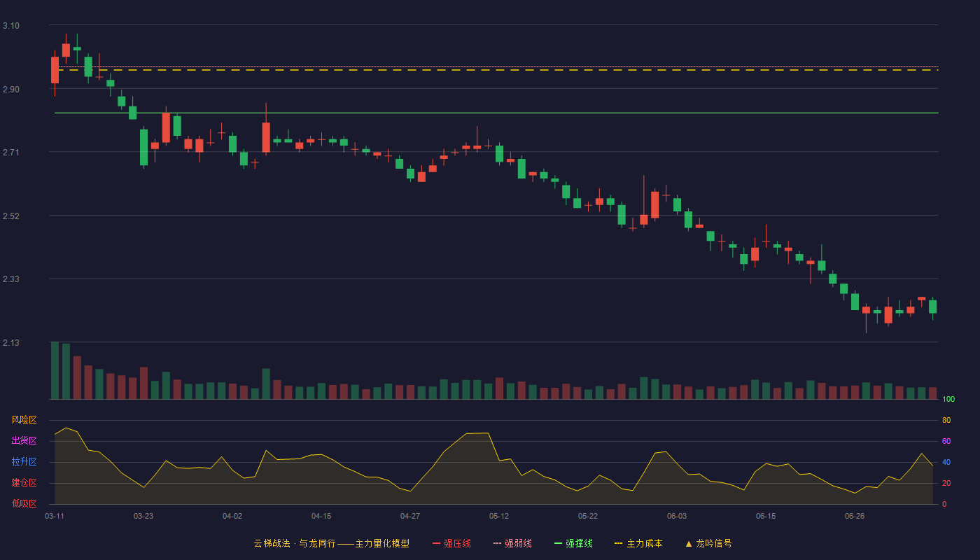Click the 06-03 date label
Screen dimensions: 980x560
click(x=677, y=516)
